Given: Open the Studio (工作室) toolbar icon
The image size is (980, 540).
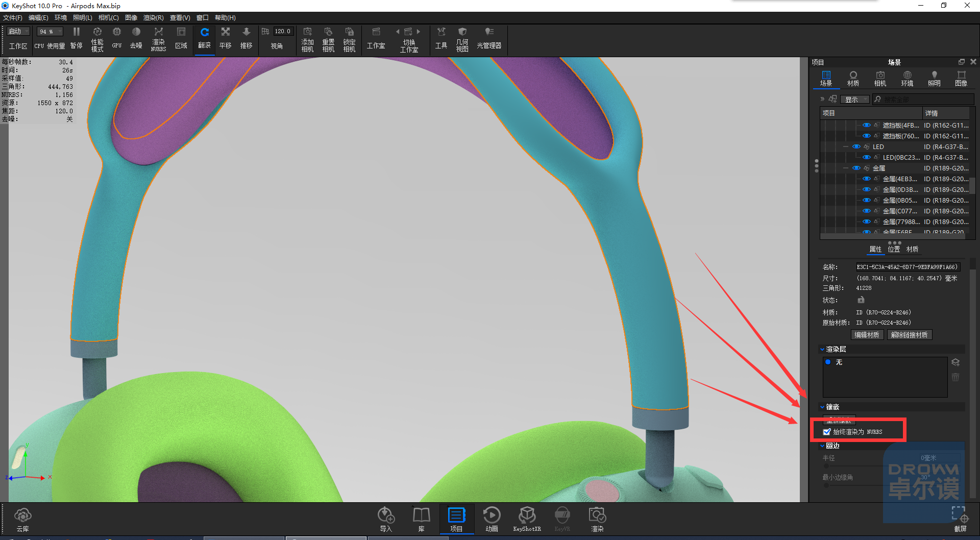Looking at the screenshot, I should [376, 38].
